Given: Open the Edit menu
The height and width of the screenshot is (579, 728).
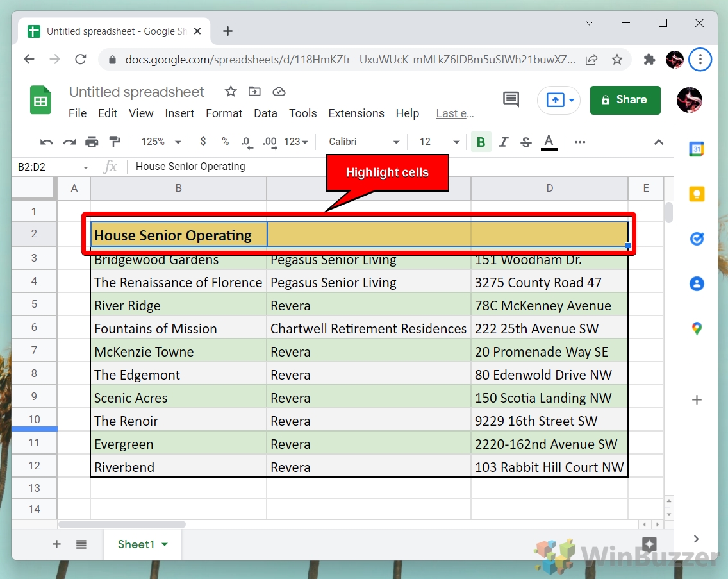Looking at the screenshot, I should (107, 113).
